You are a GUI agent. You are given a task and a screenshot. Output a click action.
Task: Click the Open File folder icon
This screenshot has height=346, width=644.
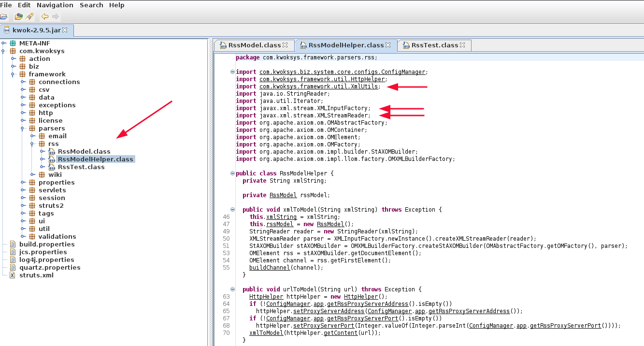(3, 17)
